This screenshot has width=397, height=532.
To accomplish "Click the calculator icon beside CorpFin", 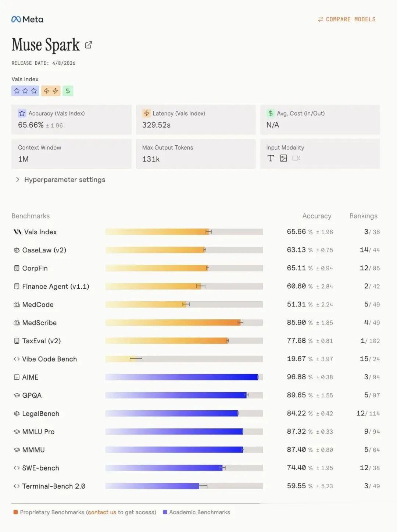I will 17,268.
